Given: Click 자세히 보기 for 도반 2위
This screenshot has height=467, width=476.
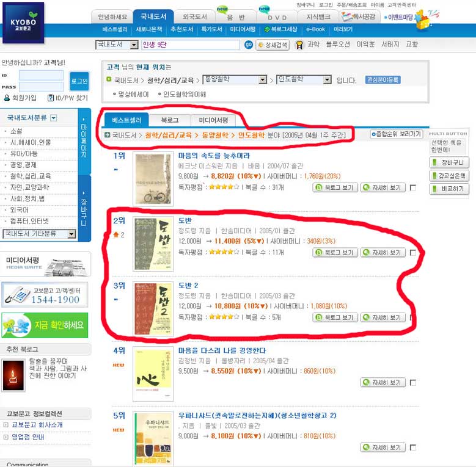Looking at the screenshot, I should pyautogui.click(x=383, y=253).
